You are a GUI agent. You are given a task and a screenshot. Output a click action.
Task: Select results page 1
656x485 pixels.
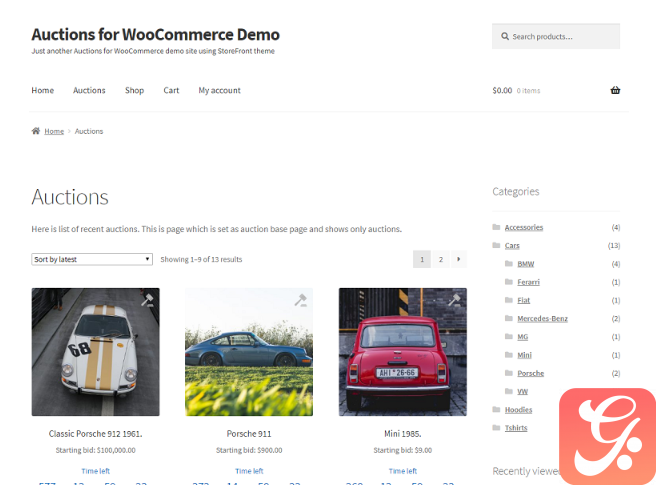[422, 259]
